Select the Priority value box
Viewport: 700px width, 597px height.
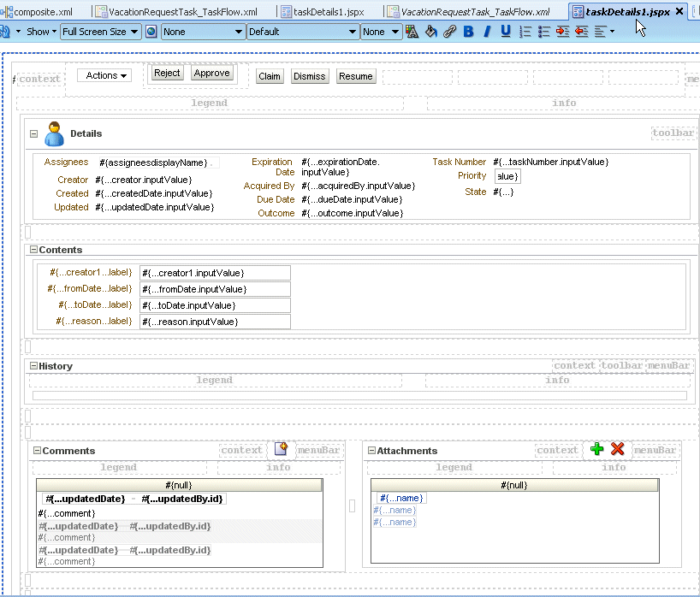point(507,176)
